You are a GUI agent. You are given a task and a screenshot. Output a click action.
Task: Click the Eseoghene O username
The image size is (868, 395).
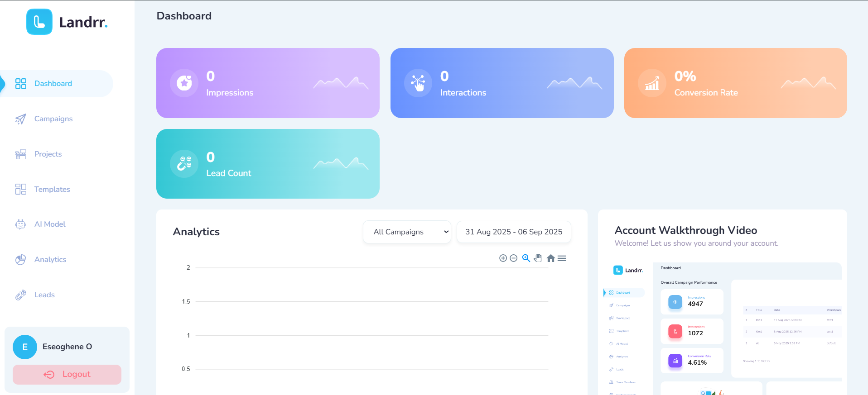[x=67, y=347]
